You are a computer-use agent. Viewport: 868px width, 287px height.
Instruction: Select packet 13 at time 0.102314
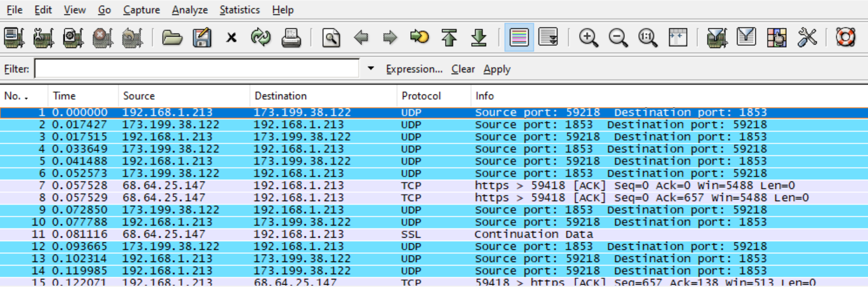coord(434,259)
